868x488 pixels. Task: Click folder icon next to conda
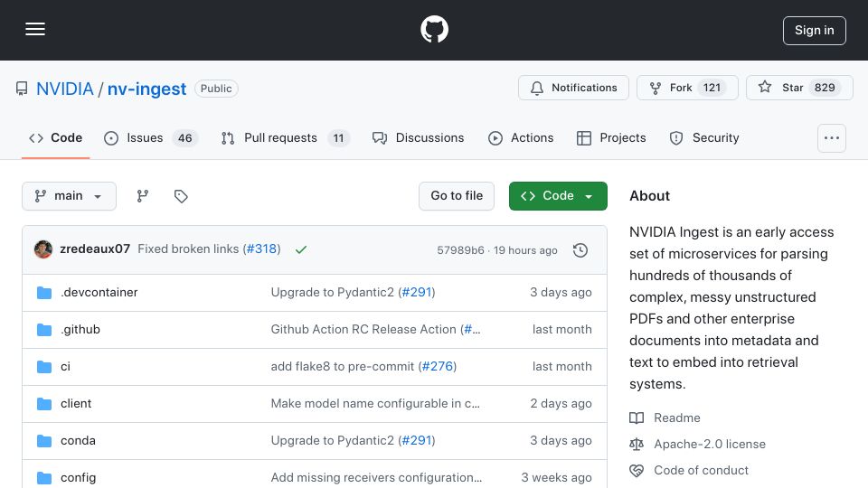tap(44, 440)
